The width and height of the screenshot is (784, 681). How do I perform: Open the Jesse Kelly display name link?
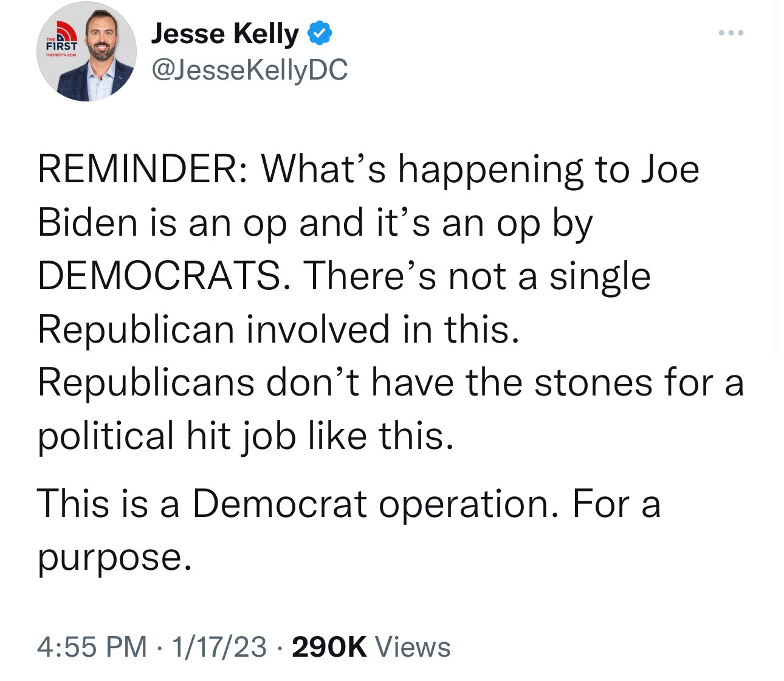point(225,33)
